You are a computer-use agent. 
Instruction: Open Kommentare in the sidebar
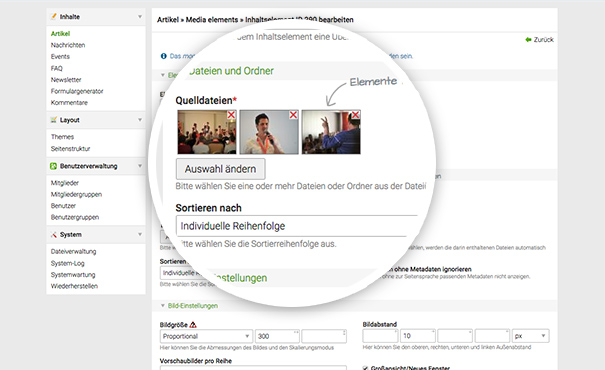click(69, 103)
